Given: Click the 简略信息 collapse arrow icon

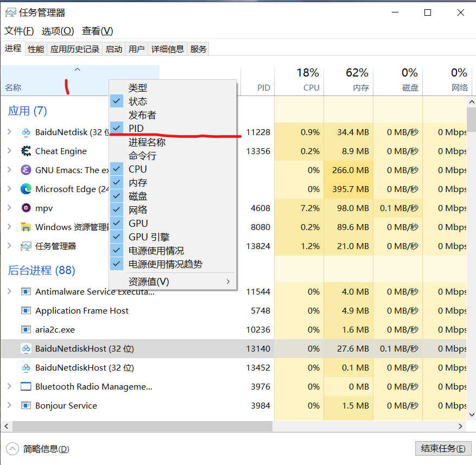Looking at the screenshot, I should [x=12, y=449].
